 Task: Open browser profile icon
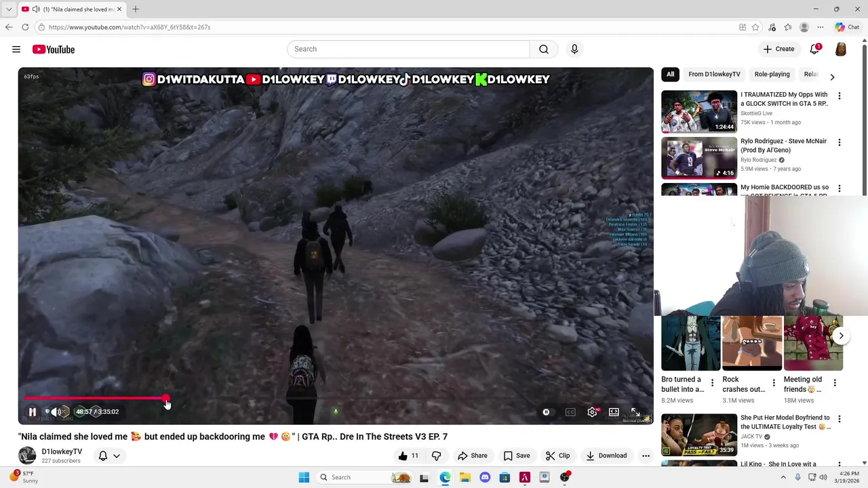[804, 27]
